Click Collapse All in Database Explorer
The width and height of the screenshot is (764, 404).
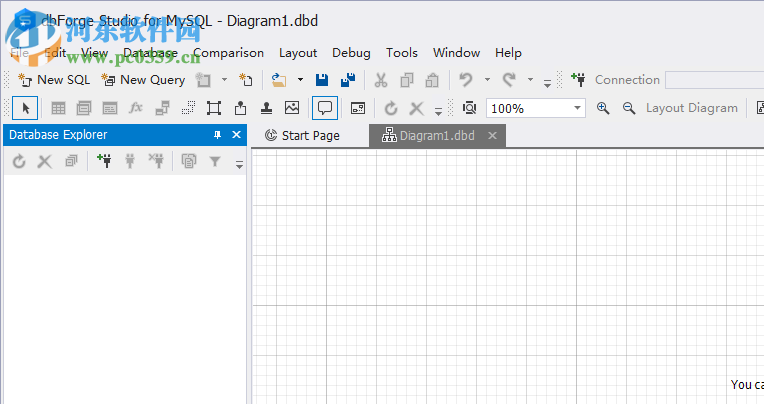[x=71, y=161]
